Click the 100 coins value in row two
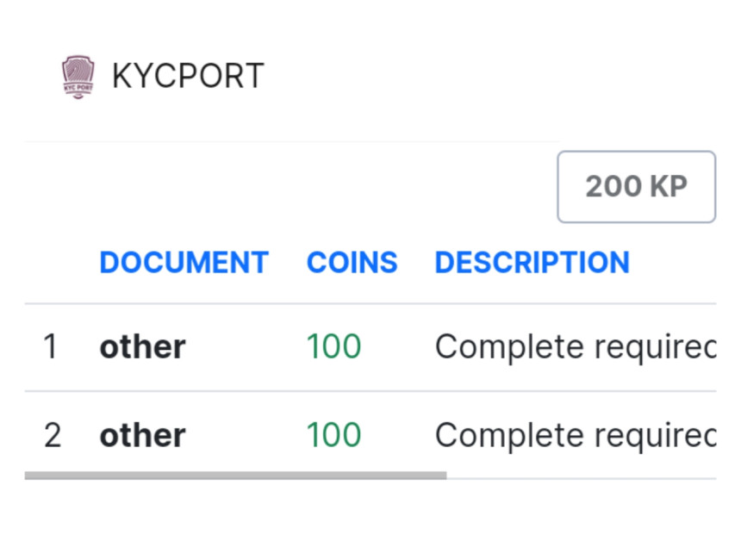 point(333,435)
